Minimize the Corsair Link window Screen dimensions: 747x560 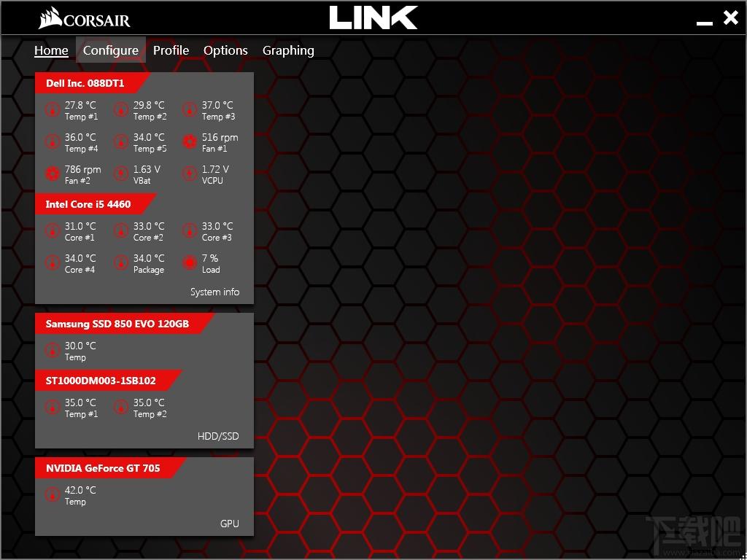tap(705, 23)
